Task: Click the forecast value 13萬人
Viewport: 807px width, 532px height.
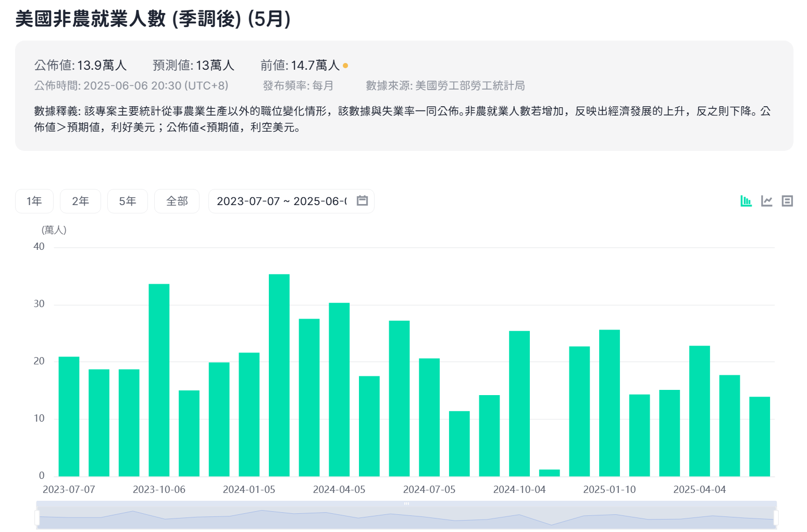Action: pyautogui.click(x=216, y=65)
